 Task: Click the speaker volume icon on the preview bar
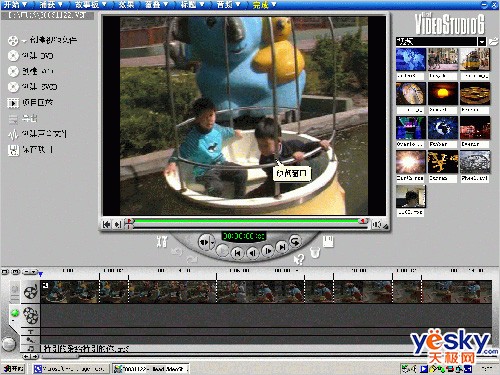[376, 224]
